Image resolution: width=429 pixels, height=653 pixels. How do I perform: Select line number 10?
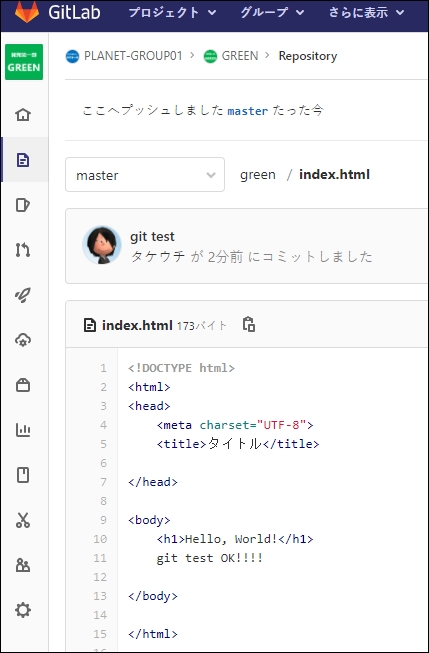point(100,539)
